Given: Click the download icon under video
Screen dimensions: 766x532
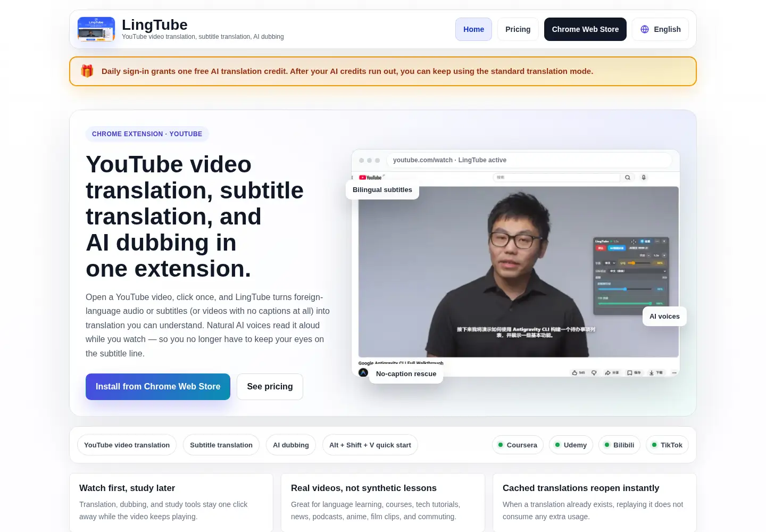Looking at the screenshot, I should 652,373.
